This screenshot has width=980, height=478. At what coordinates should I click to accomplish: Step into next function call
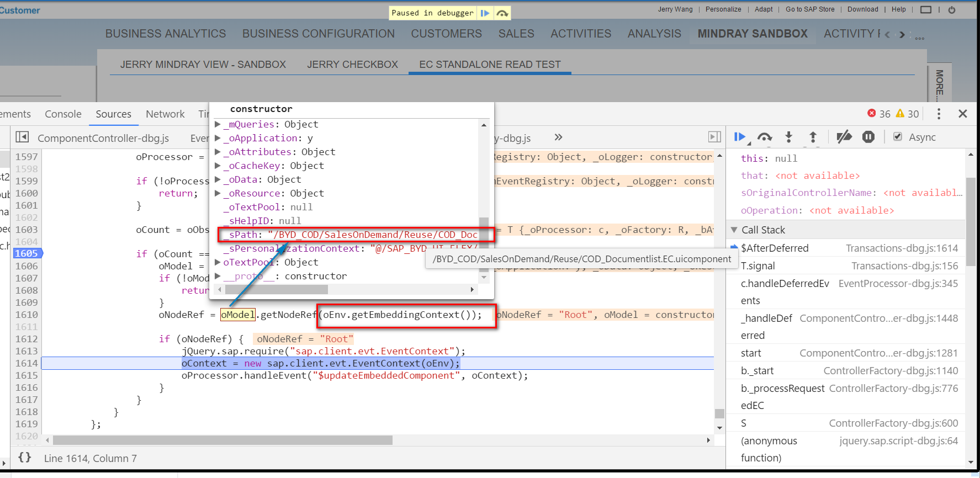pos(788,137)
